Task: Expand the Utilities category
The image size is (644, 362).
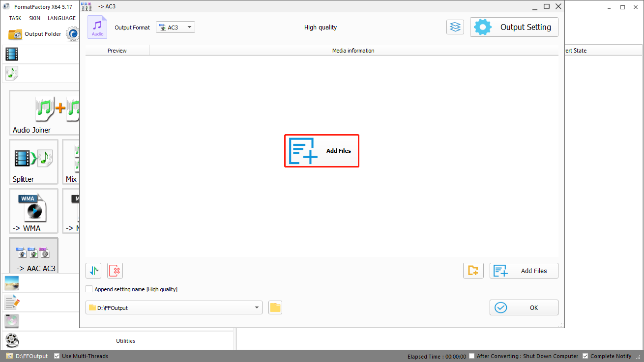Action: 118,340
